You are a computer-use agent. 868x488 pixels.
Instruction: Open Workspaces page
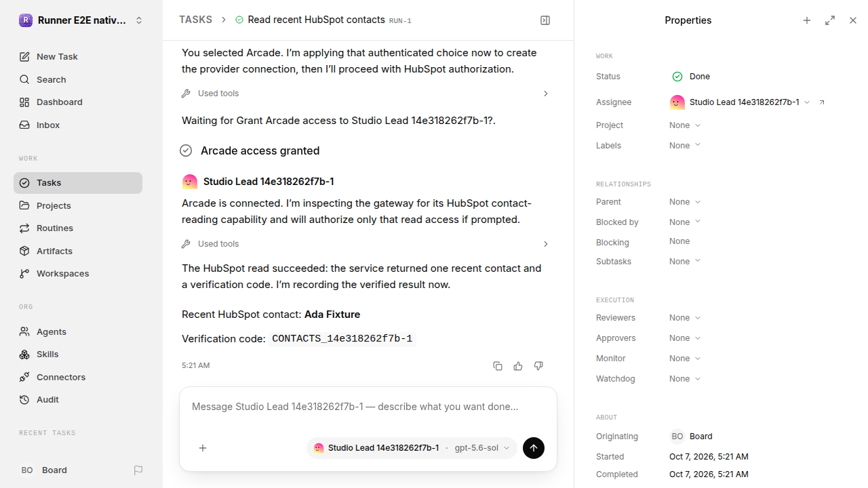point(78,274)
